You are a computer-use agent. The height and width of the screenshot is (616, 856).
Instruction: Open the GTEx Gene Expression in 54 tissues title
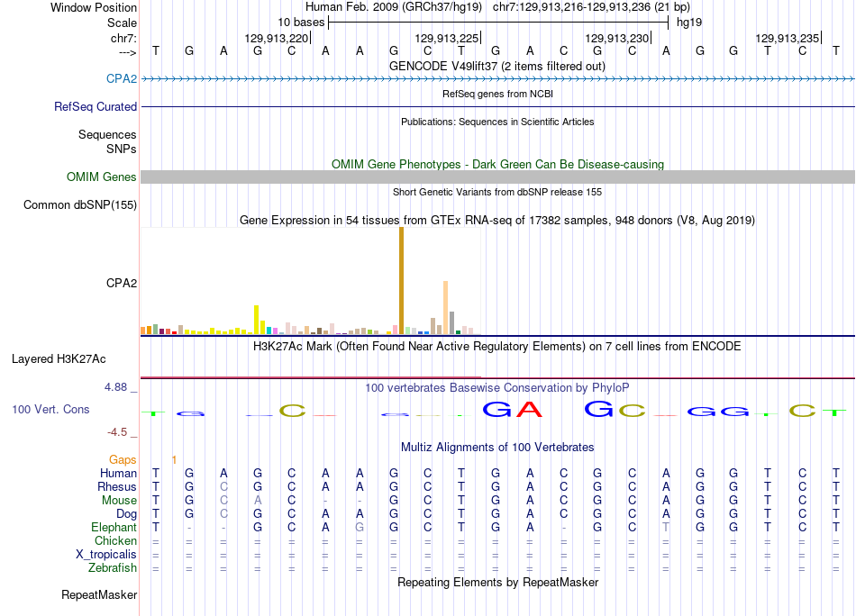point(497,221)
